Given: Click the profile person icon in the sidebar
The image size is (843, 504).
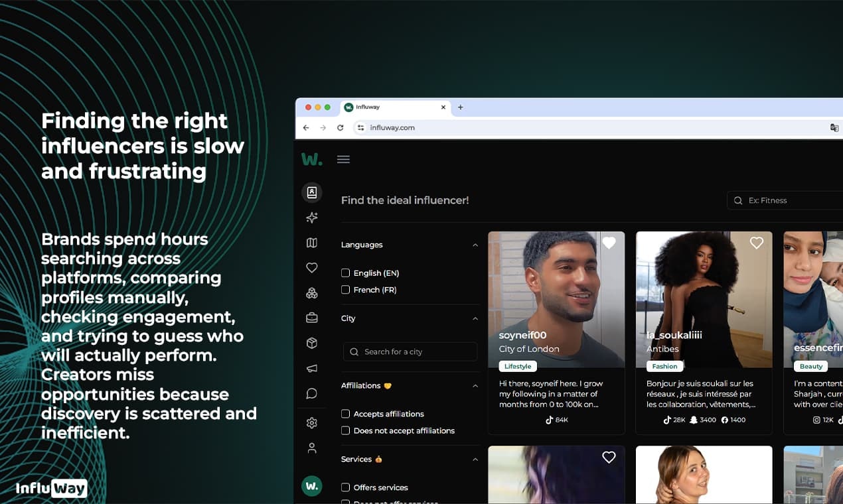Looking at the screenshot, I should [312, 448].
